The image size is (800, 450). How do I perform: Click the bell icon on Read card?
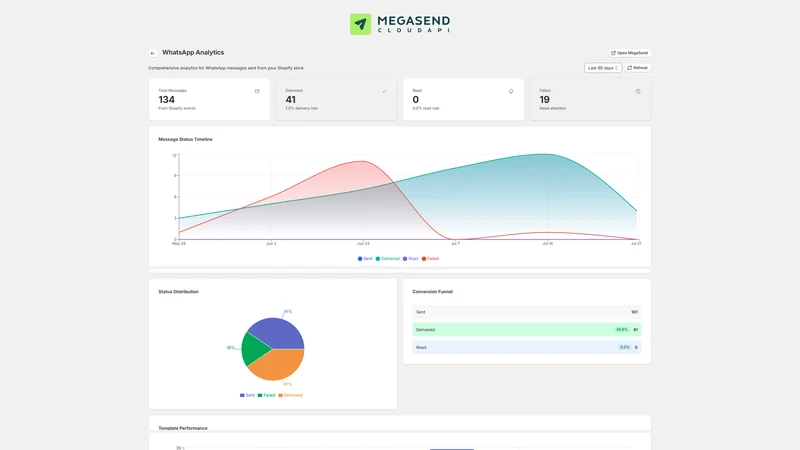(x=511, y=91)
